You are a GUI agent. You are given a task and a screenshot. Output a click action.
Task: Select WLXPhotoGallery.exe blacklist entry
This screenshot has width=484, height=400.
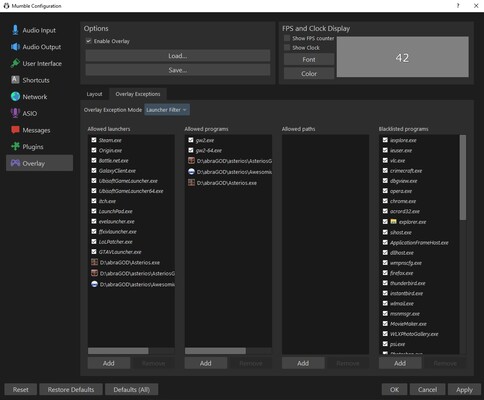point(414,334)
